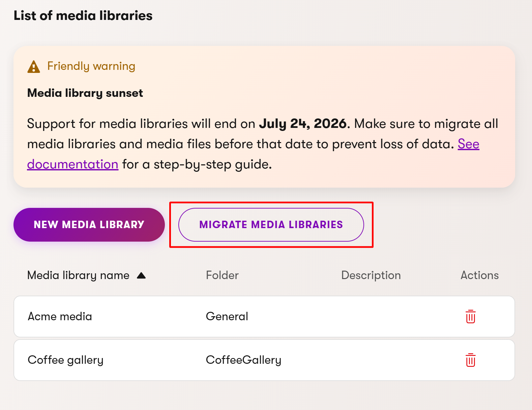Image resolution: width=532 pixels, height=410 pixels.
Task: Delete the Acme media library
Action: pyautogui.click(x=470, y=317)
